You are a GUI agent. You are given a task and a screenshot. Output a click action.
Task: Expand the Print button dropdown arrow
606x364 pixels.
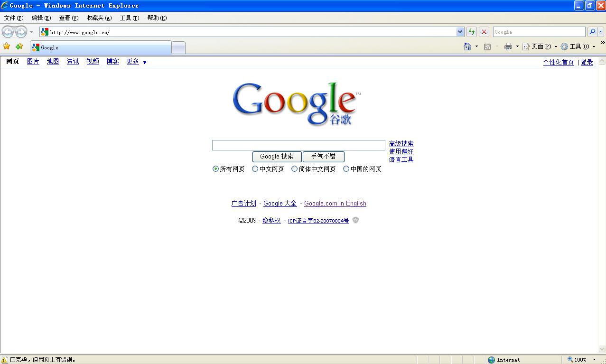517,47
